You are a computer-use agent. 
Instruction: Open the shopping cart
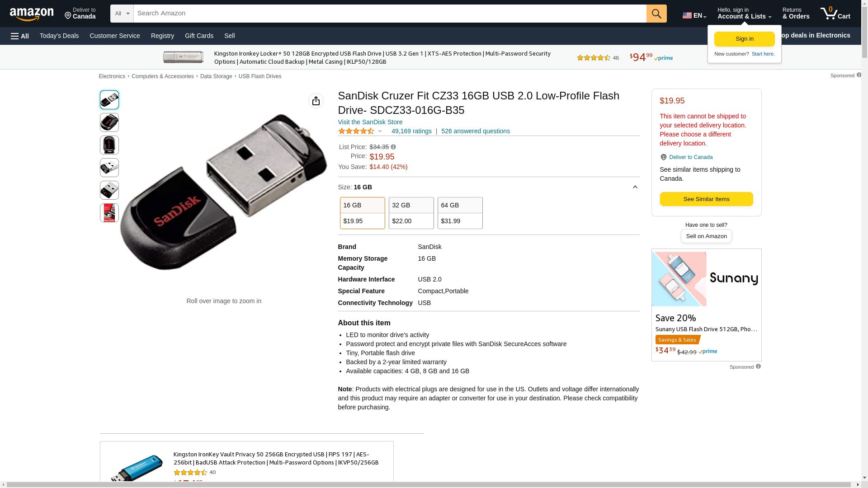point(835,14)
